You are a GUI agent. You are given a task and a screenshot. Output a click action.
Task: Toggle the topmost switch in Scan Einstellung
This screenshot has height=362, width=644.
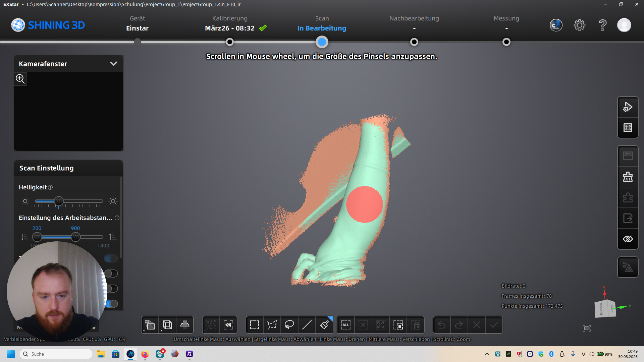pyautogui.click(x=111, y=258)
